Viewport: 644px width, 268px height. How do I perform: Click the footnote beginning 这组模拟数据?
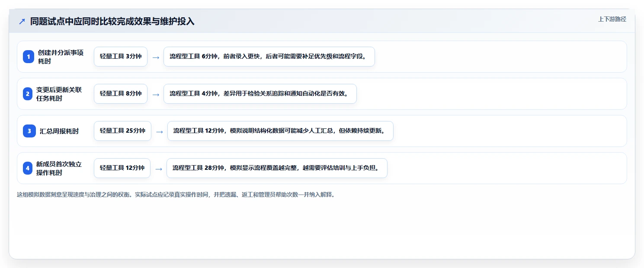pos(176,195)
